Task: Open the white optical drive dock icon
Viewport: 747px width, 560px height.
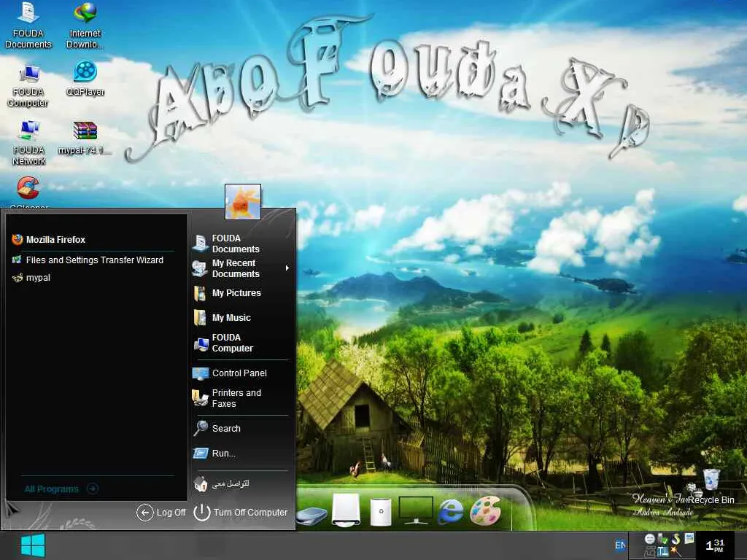Action: tap(346, 510)
